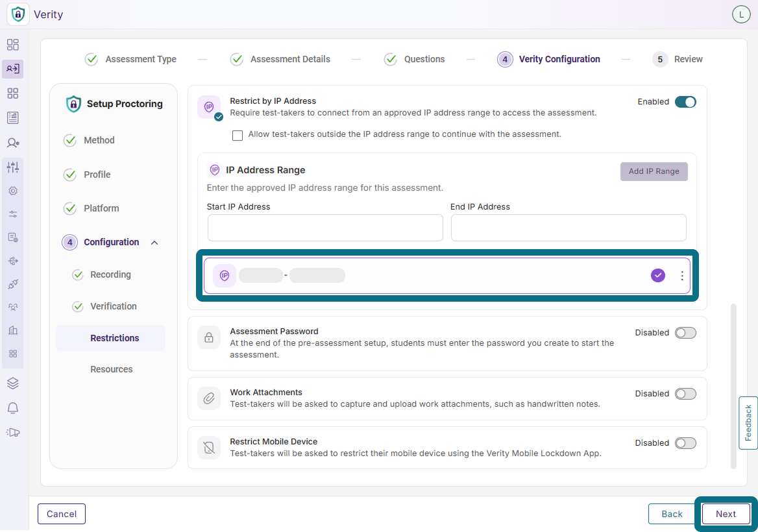Open the layers stack icon in sidebar
The width and height of the screenshot is (758, 532).
(x=13, y=383)
